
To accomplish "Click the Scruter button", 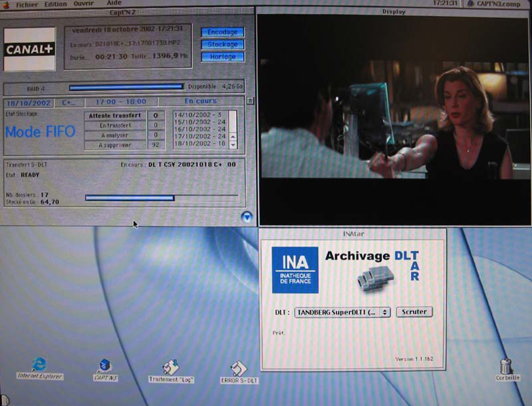I will tap(414, 312).
